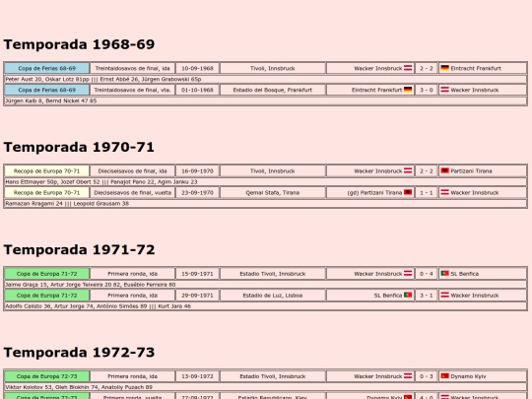The width and height of the screenshot is (532, 399).
Task: Click the Temporada 1971-72 heading
Action: click(79, 249)
